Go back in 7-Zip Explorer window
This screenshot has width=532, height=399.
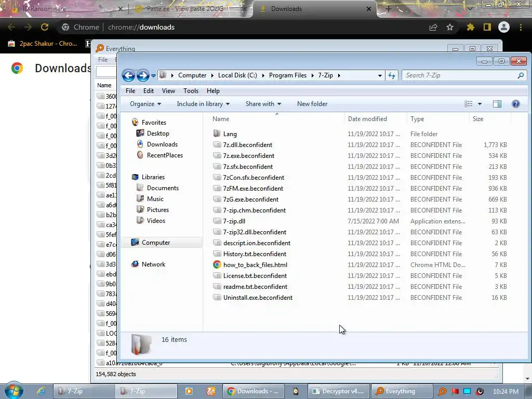(128, 75)
